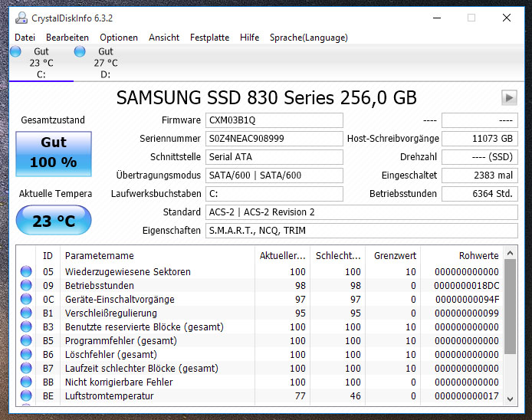Image resolution: width=532 pixels, height=420 pixels.
Task: Close the CrystalDiskInfo window
Action: click(507, 18)
